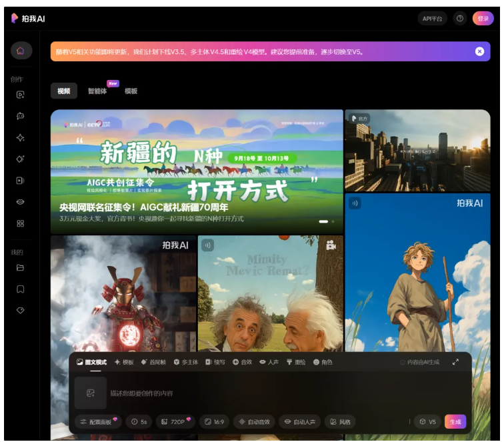Click the bookmark icon in the sidebar

(21, 289)
